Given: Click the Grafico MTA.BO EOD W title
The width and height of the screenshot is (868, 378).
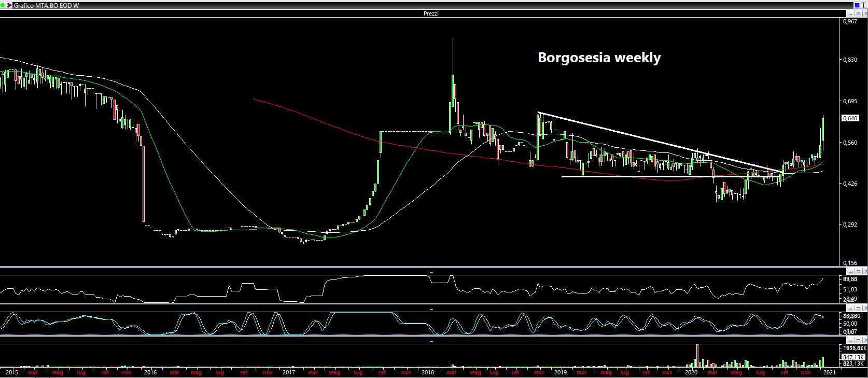Looking at the screenshot, I should tap(47, 5).
